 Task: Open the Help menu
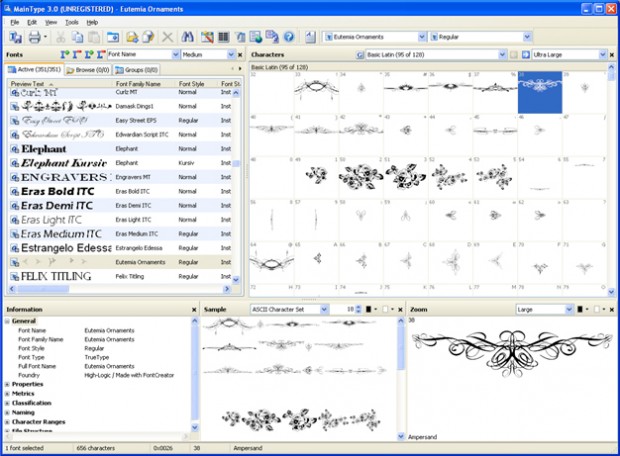92,23
